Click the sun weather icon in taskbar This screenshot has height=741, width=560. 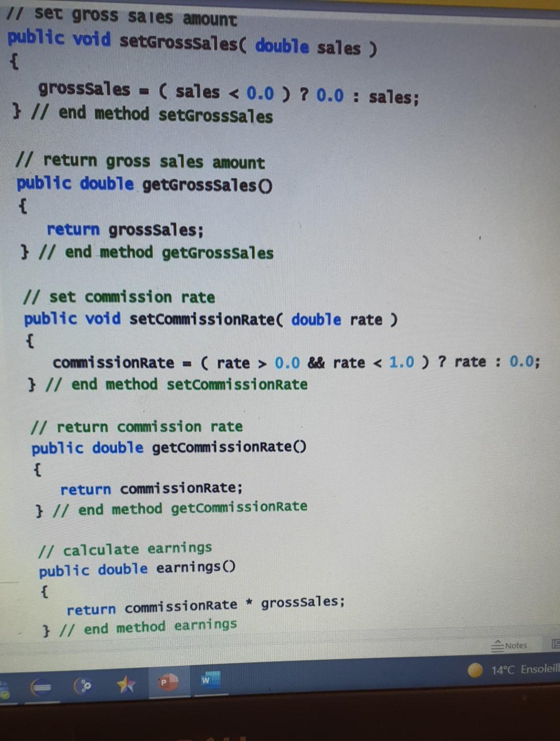475,670
